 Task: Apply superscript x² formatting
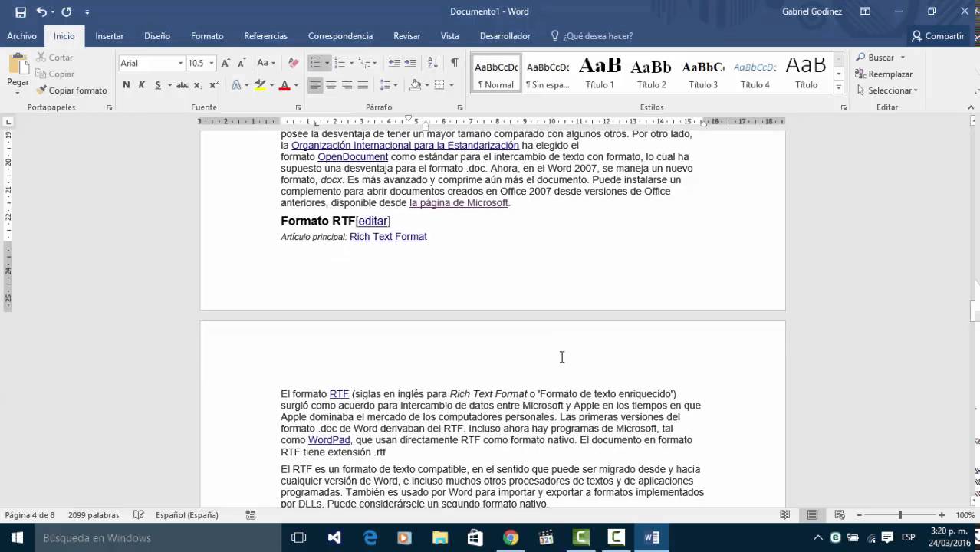click(214, 85)
